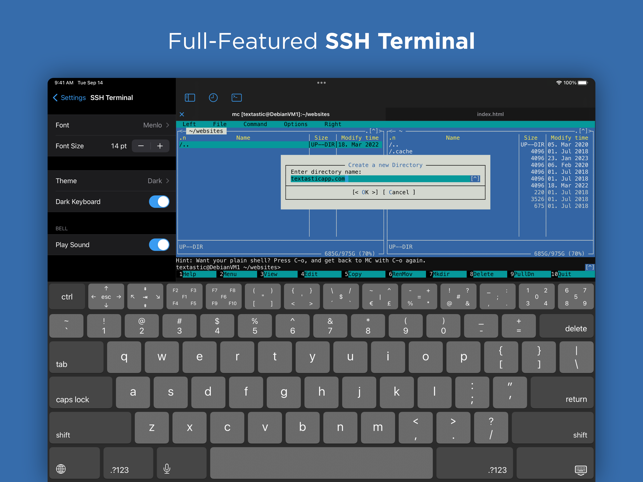Go back to Settings
Screen dimensions: 643x482
pyautogui.click(x=69, y=98)
